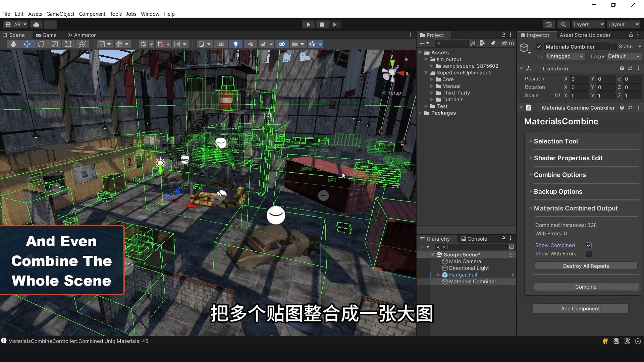
Task: Switch to Asset Store Uploader tab
Action: pos(585,35)
